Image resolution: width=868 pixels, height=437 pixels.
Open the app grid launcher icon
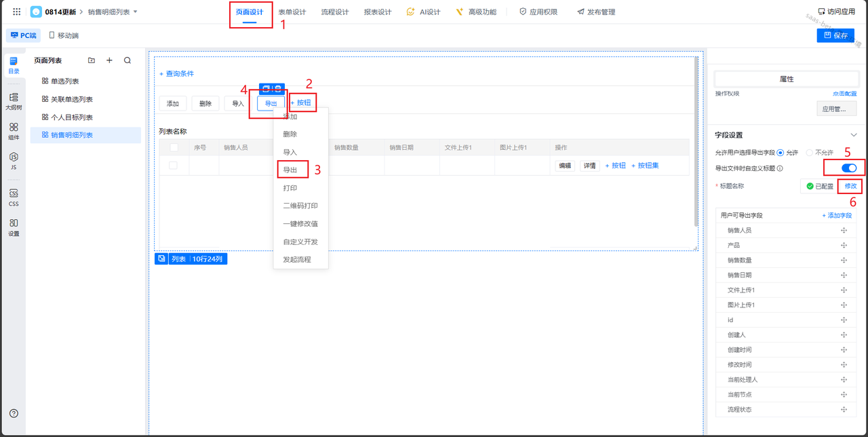(17, 12)
